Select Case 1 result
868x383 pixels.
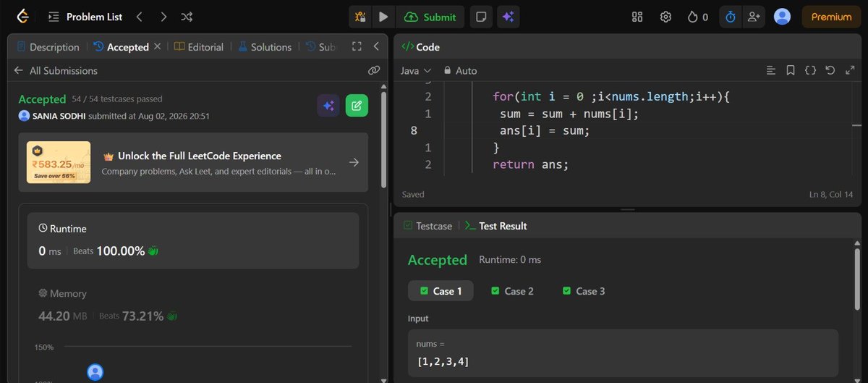[x=441, y=291]
